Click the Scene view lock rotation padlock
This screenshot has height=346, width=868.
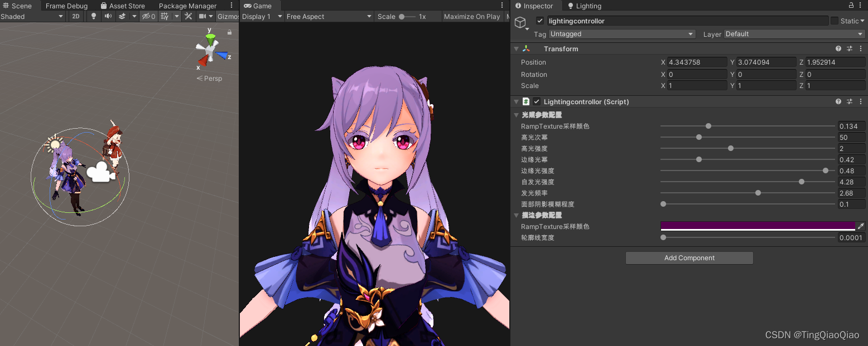(229, 32)
